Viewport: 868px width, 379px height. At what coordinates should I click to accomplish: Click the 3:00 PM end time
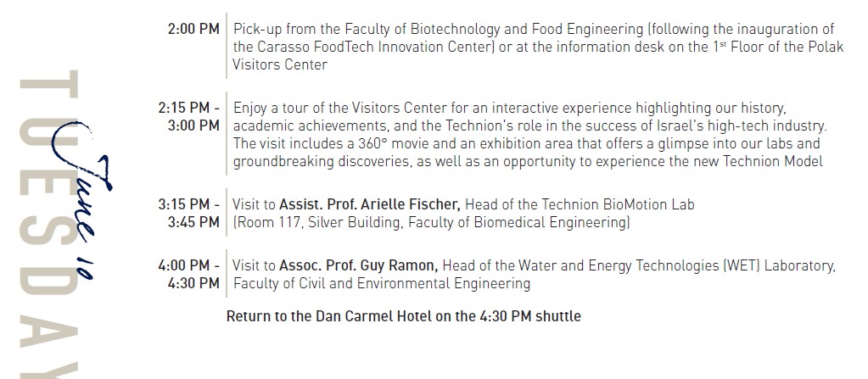tap(193, 126)
